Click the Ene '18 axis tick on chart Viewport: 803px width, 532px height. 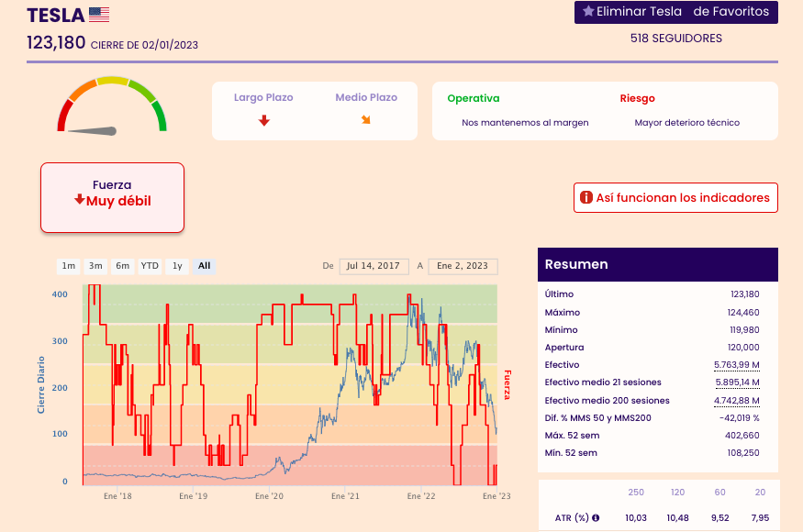point(117,496)
